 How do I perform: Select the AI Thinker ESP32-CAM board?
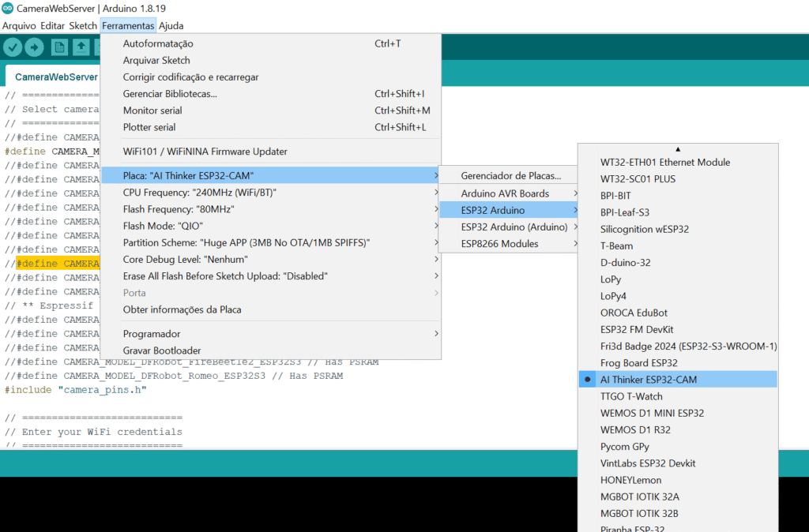click(648, 380)
